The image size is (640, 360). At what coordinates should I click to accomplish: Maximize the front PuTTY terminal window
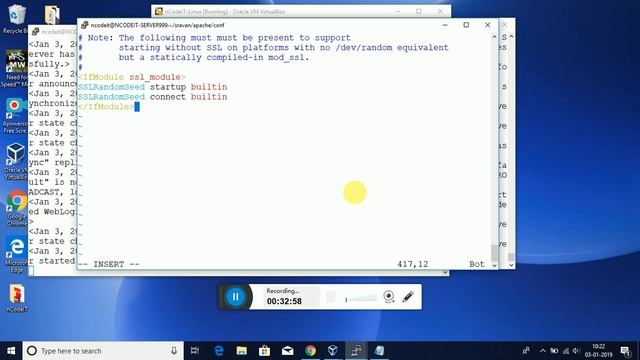[466, 25]
